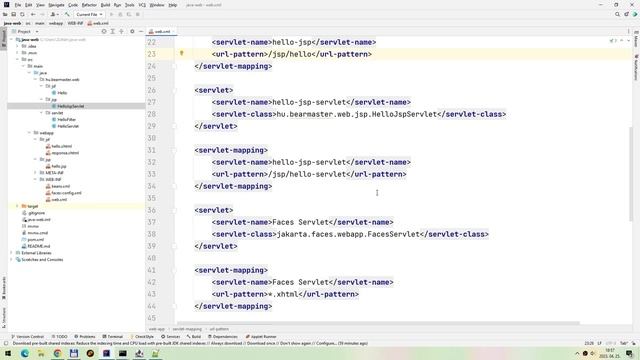
Task: Open the Current File run configuration dropdown
Action: click(x=89, y=14)
